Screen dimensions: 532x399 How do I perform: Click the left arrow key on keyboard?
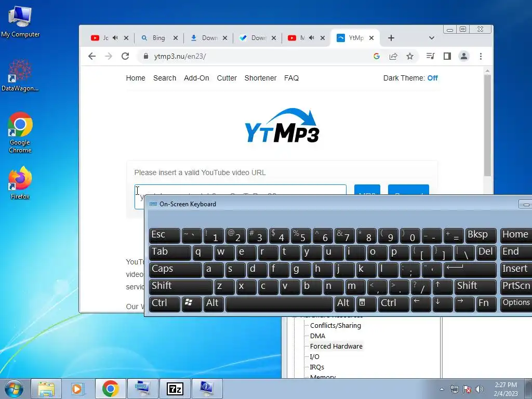click(x=421, y=303)
